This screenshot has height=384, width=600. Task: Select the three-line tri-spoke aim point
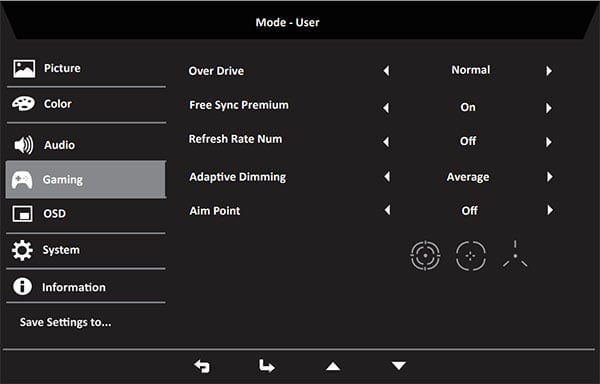515,254
